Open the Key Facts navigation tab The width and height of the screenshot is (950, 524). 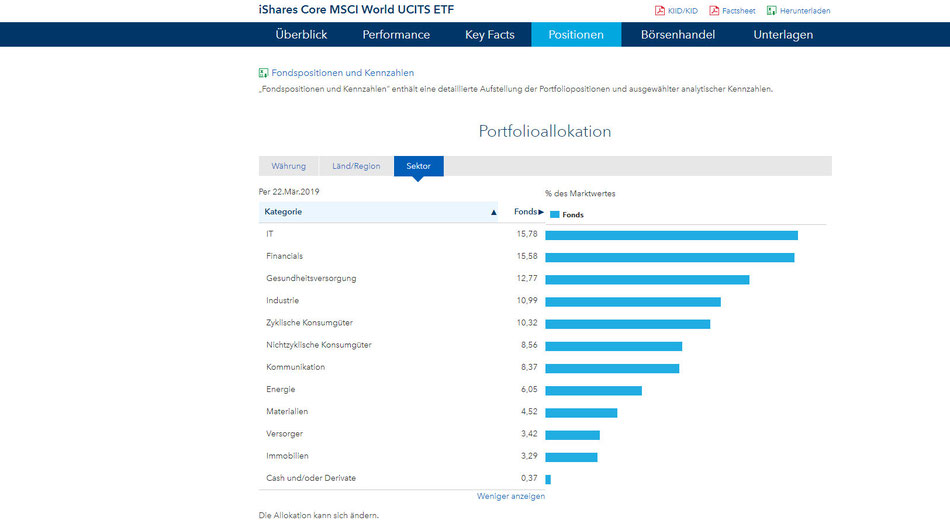coord(490,35)
